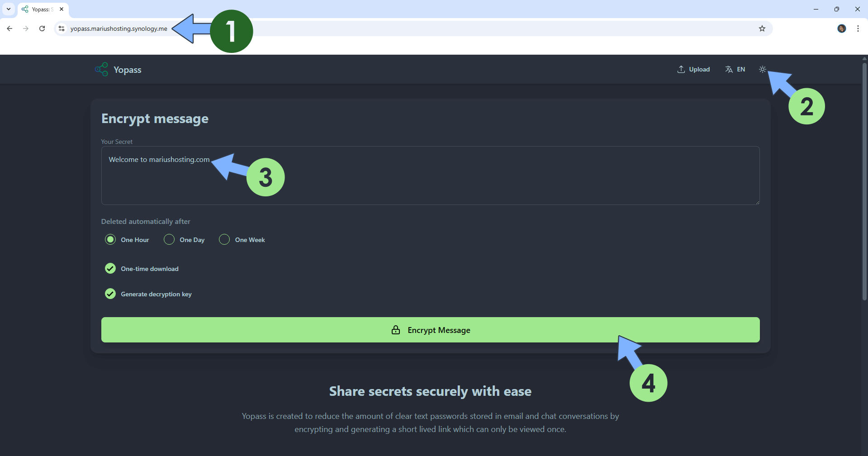The image size is (868, 456).
Task: Bookmark the page with the star icon
Action: 762,28
